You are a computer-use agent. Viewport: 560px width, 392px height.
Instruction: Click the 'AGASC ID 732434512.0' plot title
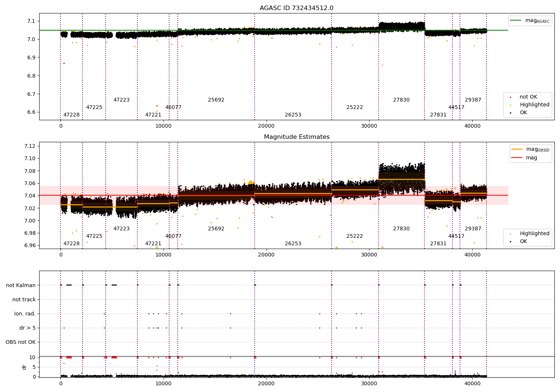pos(296,8)
